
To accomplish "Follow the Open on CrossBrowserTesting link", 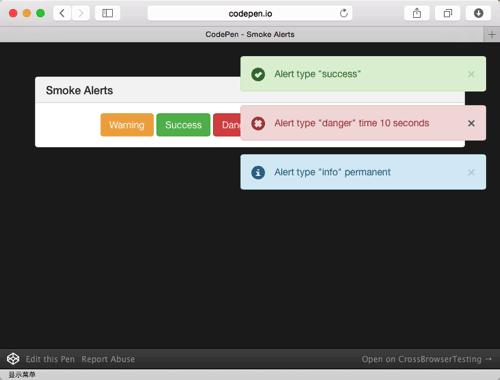I will (427, 359).
